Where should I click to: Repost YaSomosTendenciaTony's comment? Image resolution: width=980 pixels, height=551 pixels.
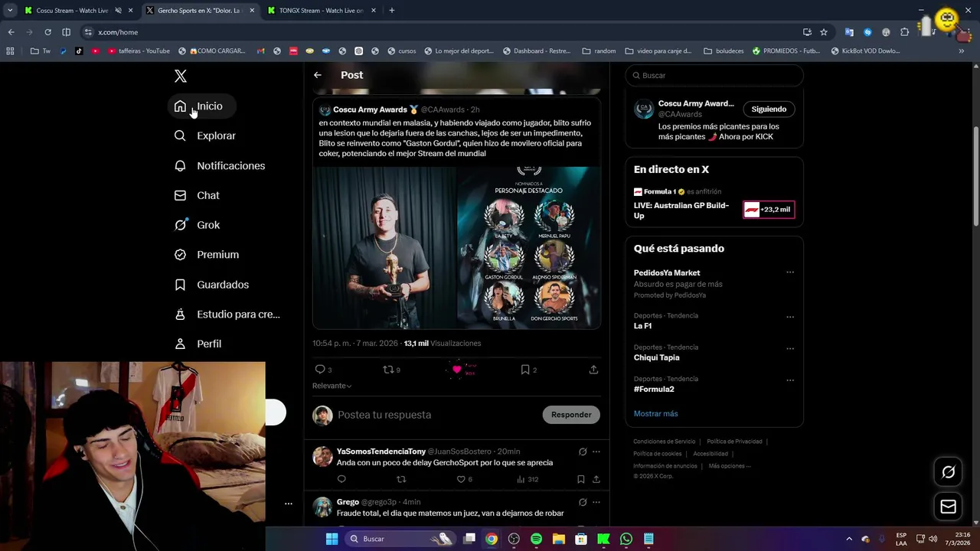click(401, 479)
